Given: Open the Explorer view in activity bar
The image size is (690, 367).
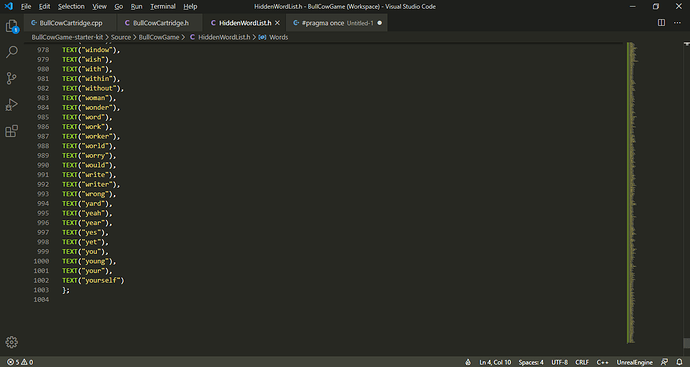Looking at the screenshot, I should point(11,26).
